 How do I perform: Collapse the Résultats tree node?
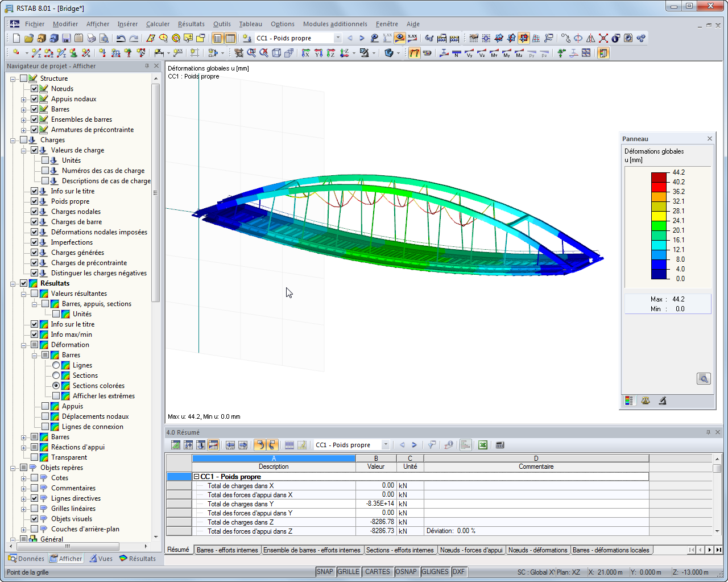point(13,283)
